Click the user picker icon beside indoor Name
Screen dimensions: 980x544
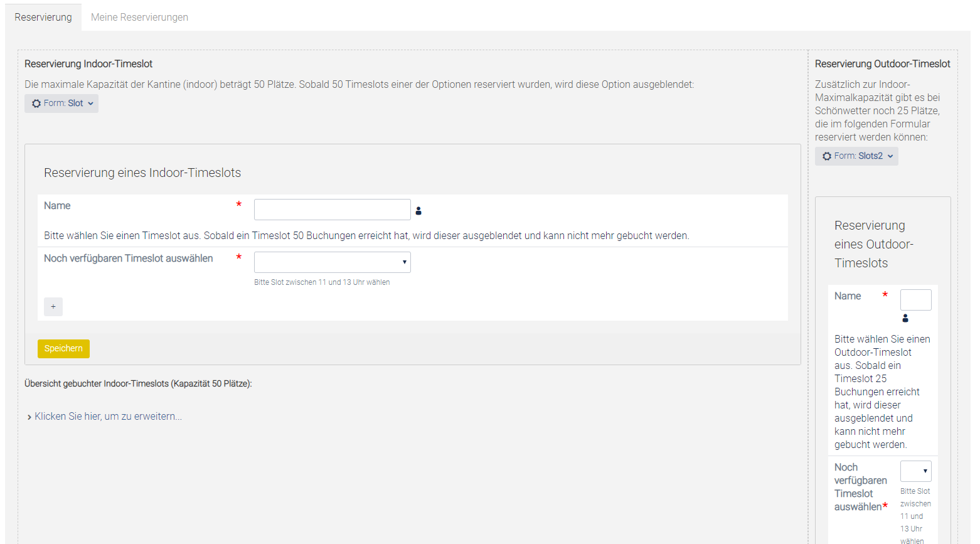[x=418, y=211]
